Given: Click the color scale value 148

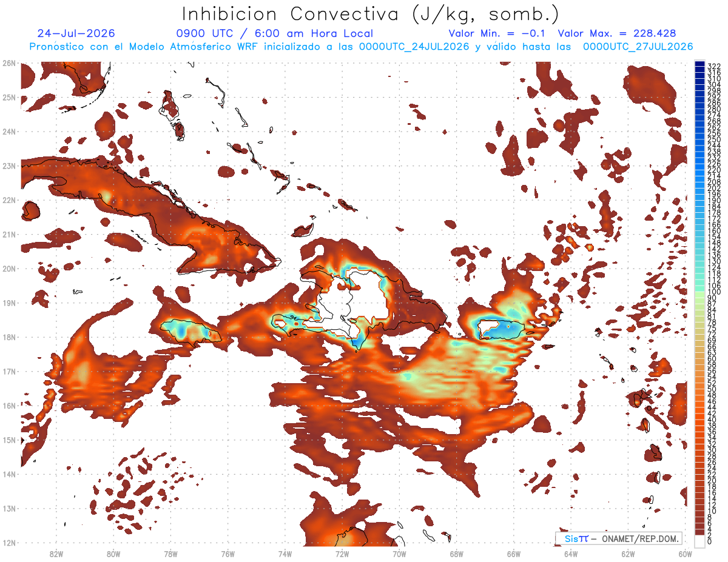Looking at the screenshot, I should coord(715,243).
